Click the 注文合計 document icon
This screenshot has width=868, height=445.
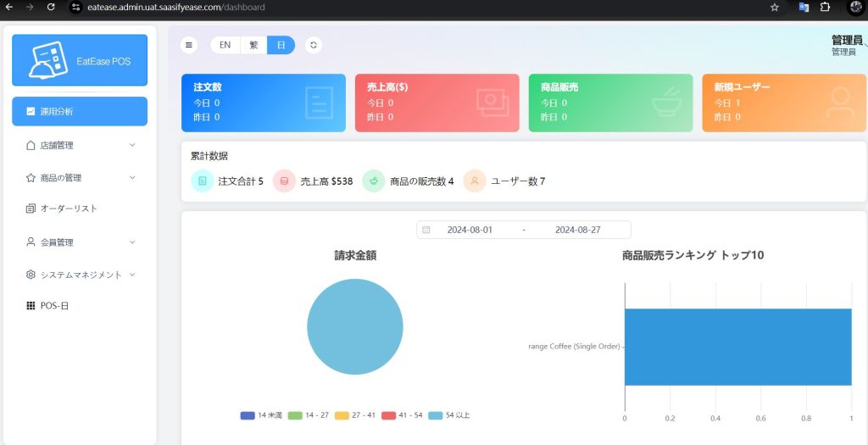coord(203,181)
